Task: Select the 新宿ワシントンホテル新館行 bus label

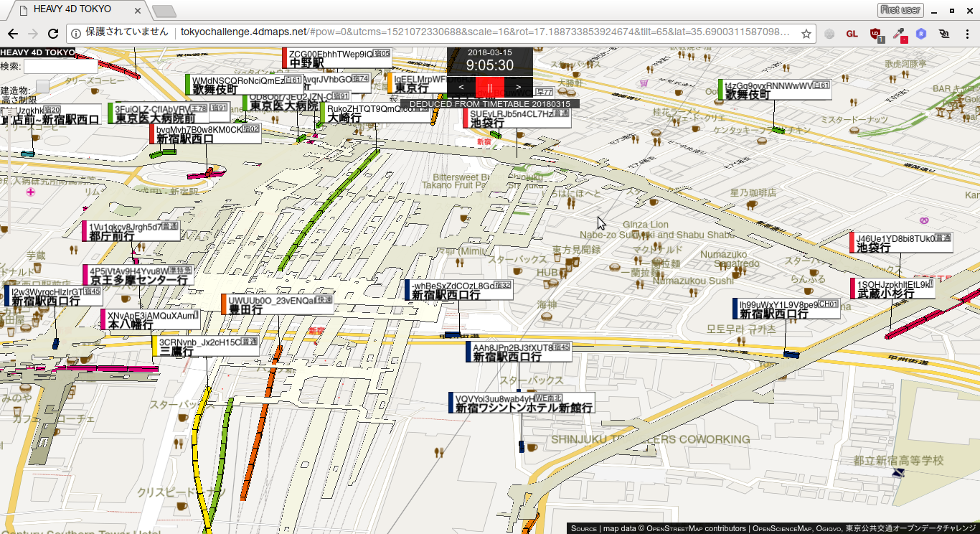Action: (x=522, y=403)
